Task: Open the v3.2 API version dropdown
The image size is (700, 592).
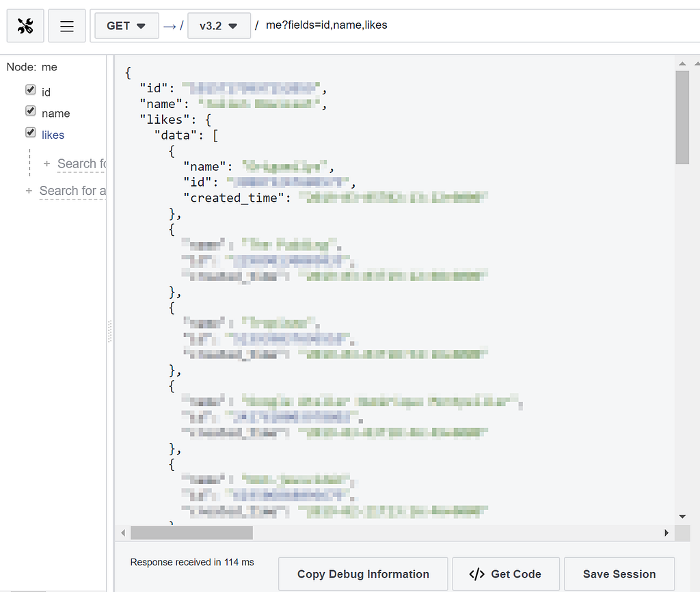Action: (219, 26)
